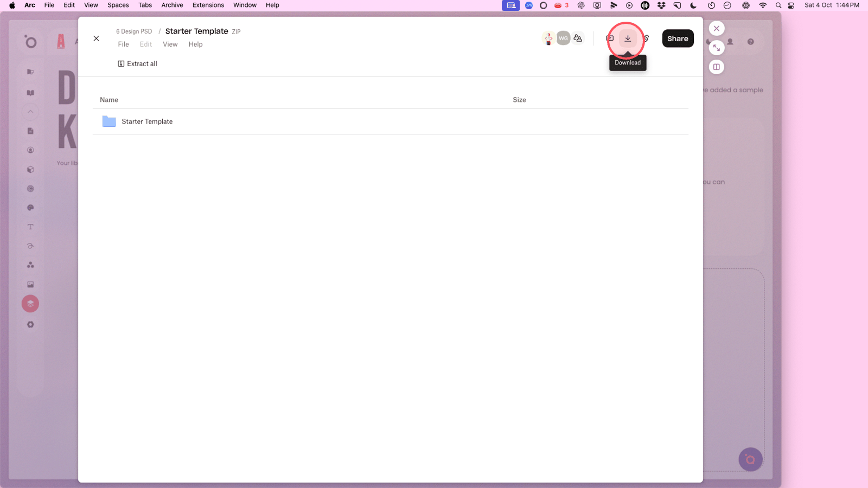
Task: Open Wi-Fi status in menu bar
Action: (763, 5)
